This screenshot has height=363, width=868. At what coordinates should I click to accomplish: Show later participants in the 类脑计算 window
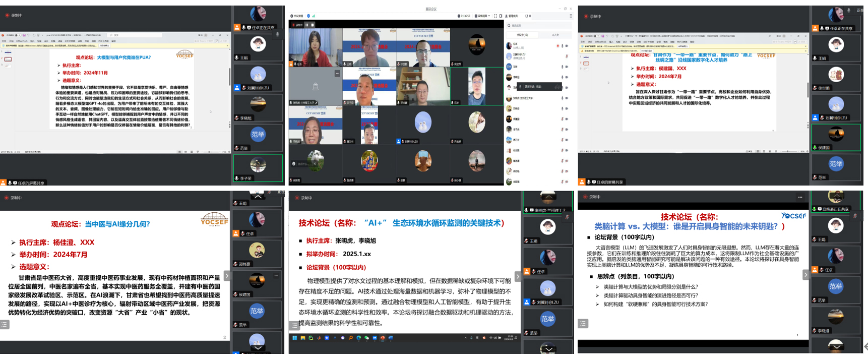[836, 347]
